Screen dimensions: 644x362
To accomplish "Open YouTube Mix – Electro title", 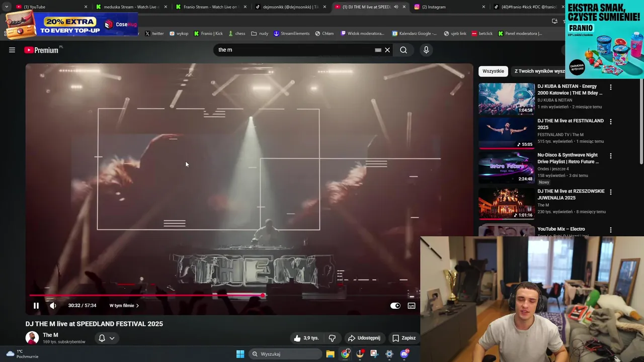I will (x=561, y=229).
